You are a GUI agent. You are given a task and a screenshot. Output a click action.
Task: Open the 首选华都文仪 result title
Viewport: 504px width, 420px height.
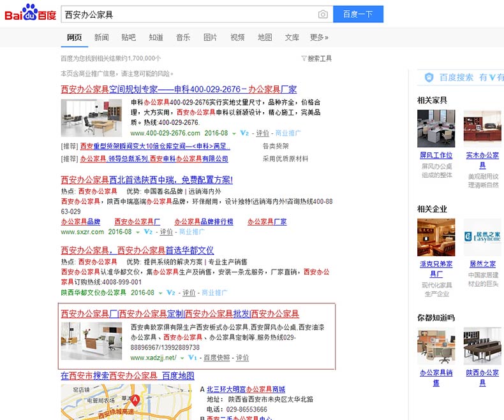pyautogui.click(x=137, y=250)
